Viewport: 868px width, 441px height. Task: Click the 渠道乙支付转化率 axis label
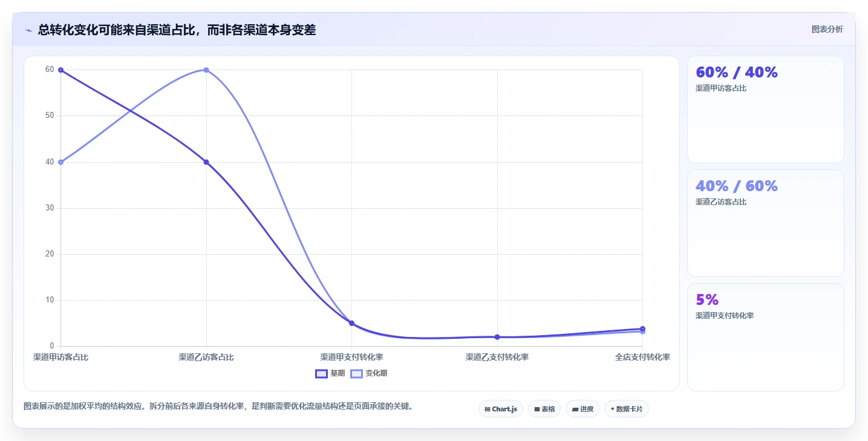[497, 358]
